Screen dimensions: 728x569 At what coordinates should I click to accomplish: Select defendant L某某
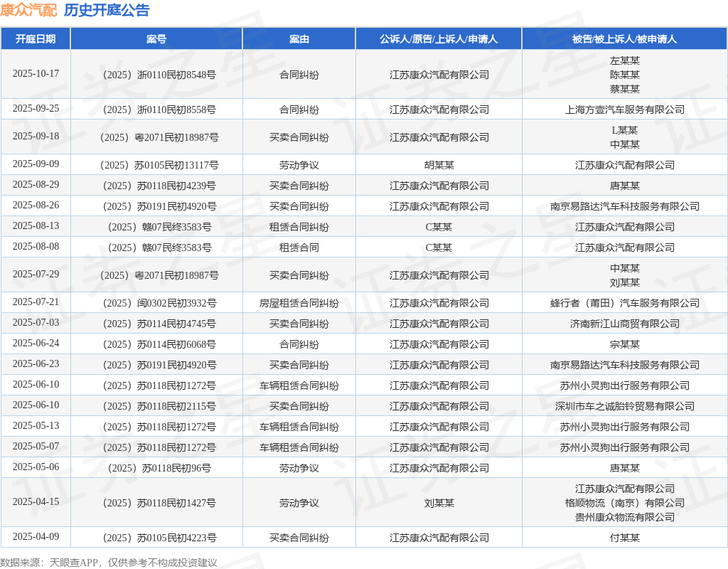(624, 130)
